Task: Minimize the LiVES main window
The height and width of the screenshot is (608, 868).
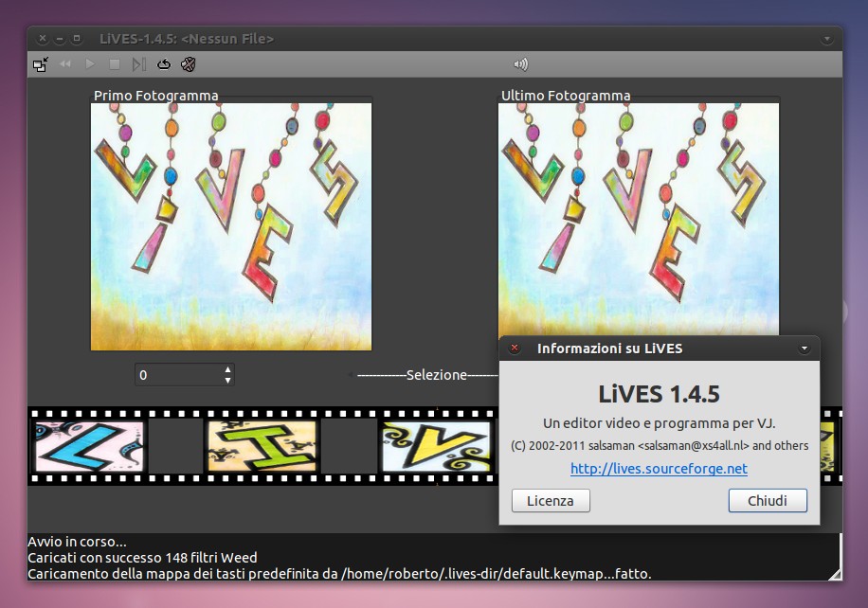Action: (60, 39)
